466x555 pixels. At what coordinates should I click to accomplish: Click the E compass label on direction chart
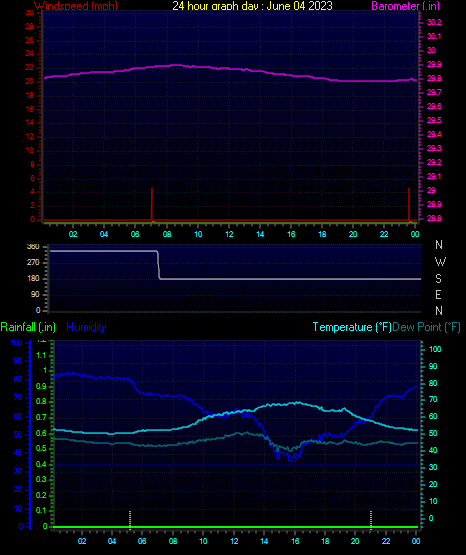pos(438,294)
